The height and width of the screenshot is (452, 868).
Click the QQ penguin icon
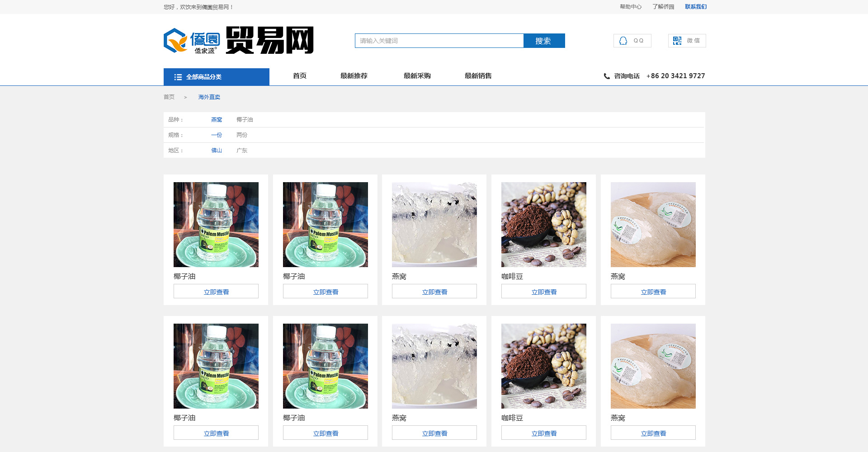click(x=623, y=41)
